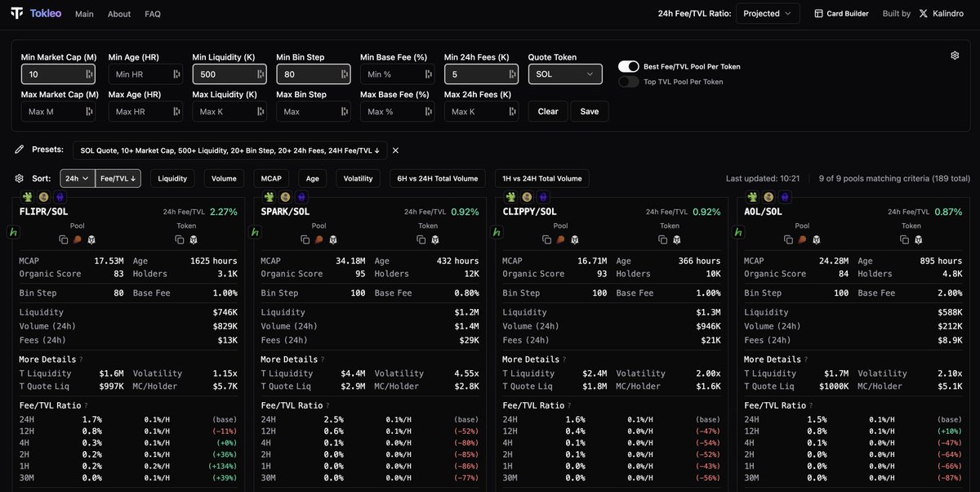The height and width of the screenshot is (492, 980).
Task: Open the Quote Token SOL dropdown
Action: tap(565, 74)
